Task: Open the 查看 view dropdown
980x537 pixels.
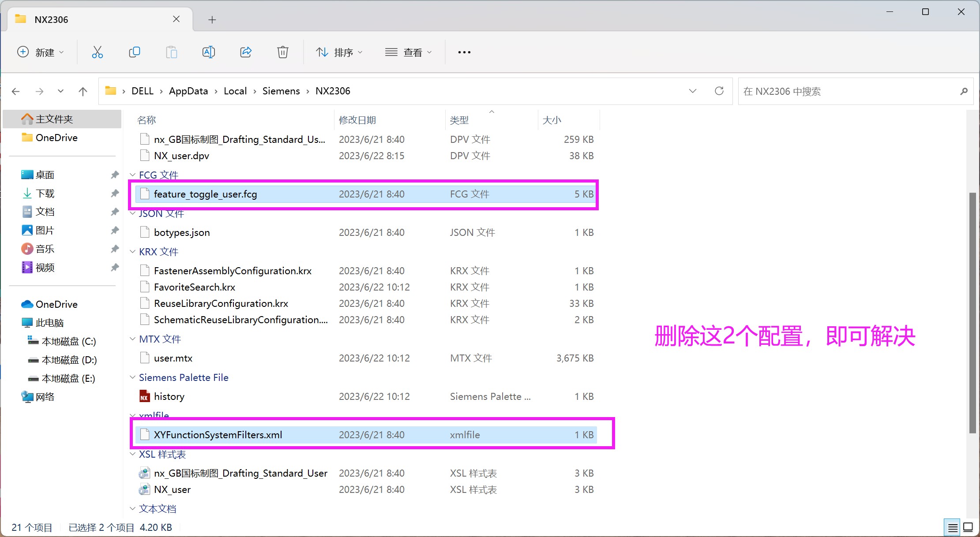Action: click(x=408, y=52)
